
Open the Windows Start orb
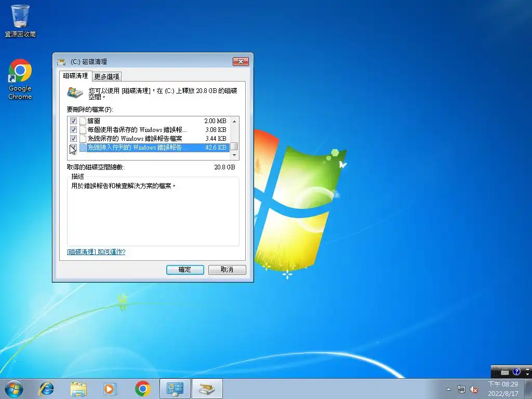point(14,389)
